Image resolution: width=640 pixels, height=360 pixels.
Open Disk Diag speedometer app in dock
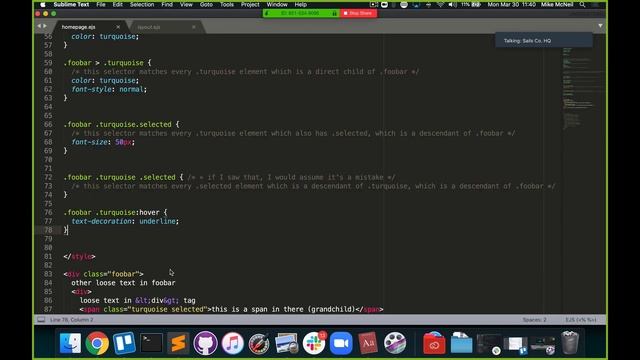click(x=259, y=343)
